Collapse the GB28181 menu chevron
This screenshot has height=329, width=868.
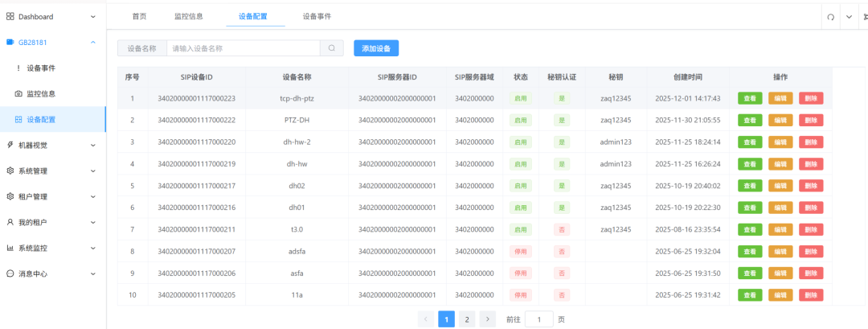93,42
